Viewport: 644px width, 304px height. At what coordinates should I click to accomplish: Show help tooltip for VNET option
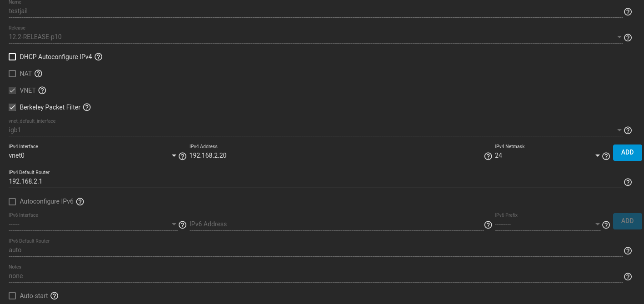tap(42, 90)
